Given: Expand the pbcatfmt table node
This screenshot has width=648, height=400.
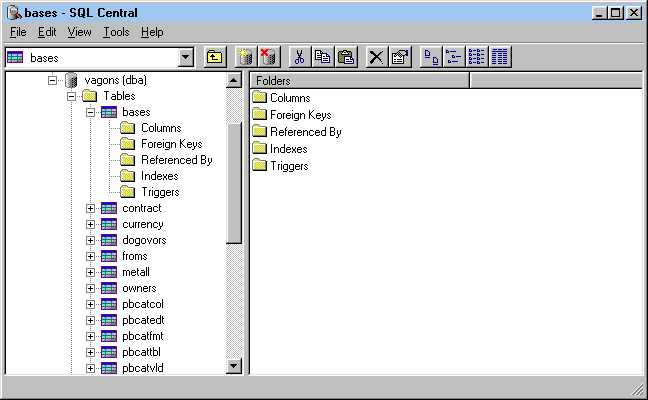Looking at the screenshot, I should (91, 336).
